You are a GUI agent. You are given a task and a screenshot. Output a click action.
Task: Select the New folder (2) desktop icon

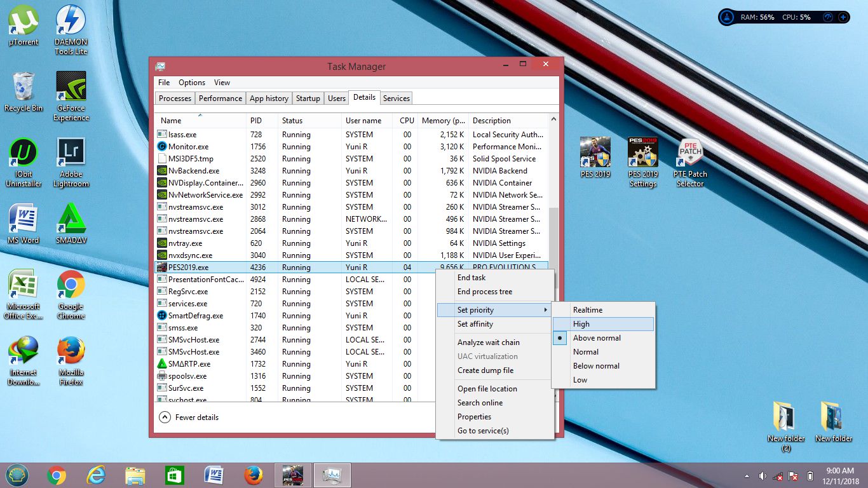tap(786, 426)
